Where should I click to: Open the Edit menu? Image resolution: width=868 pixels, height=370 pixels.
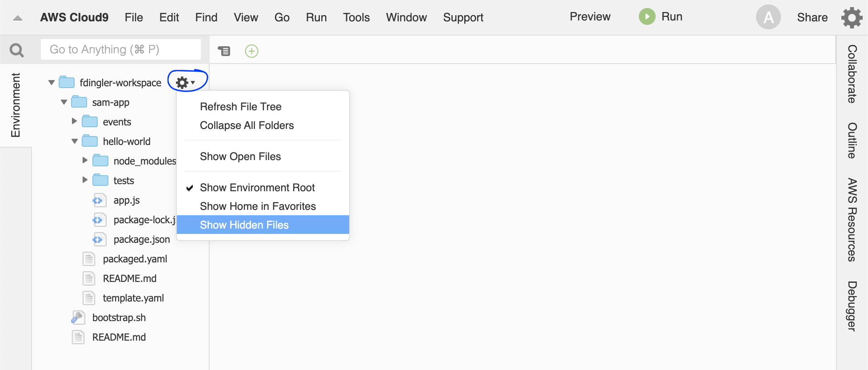pos(169,17)
